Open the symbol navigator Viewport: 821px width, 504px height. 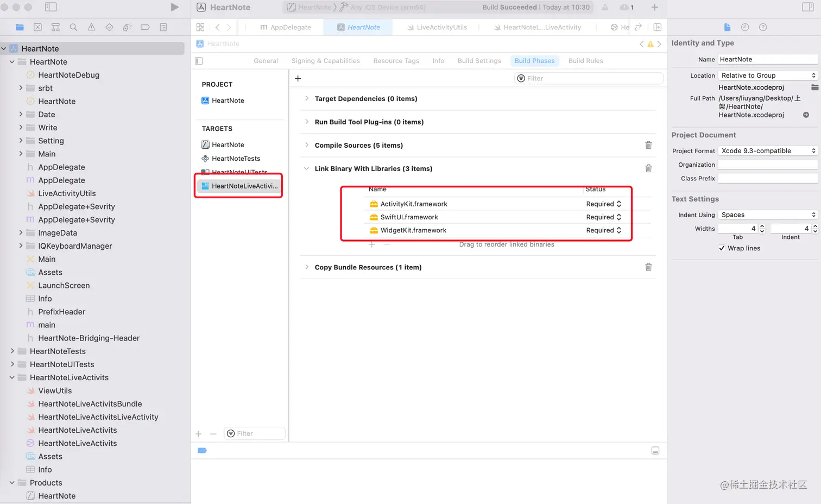click(55, 27)
